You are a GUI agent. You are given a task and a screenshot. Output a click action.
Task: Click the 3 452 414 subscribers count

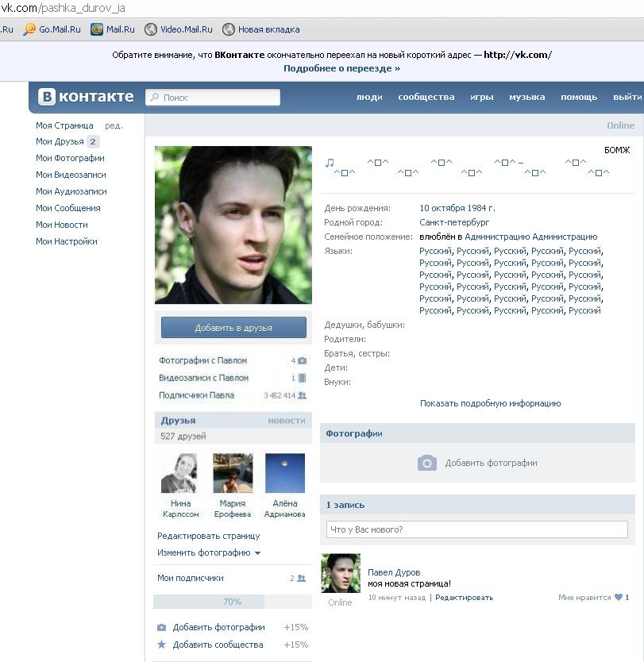click(x=280, y=395)
